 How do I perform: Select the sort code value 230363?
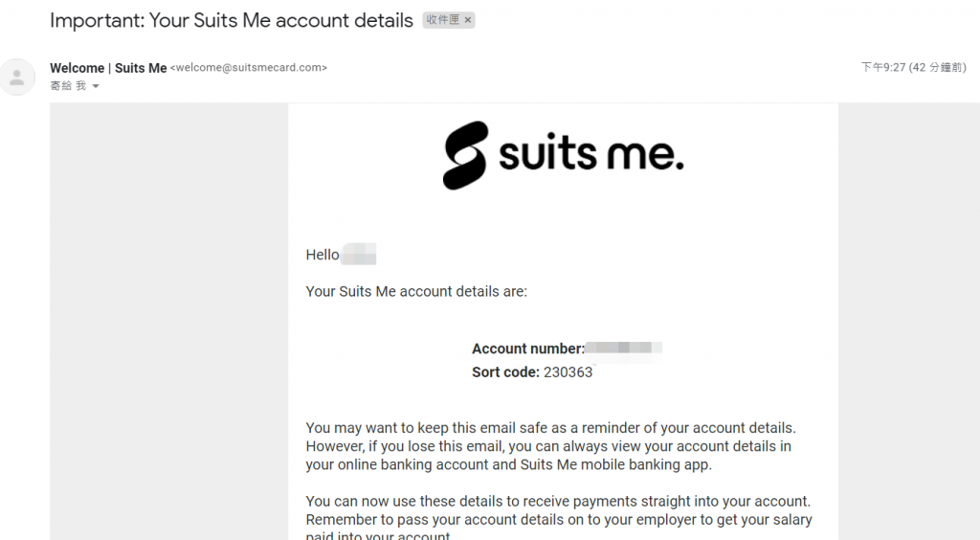[568, 371]
